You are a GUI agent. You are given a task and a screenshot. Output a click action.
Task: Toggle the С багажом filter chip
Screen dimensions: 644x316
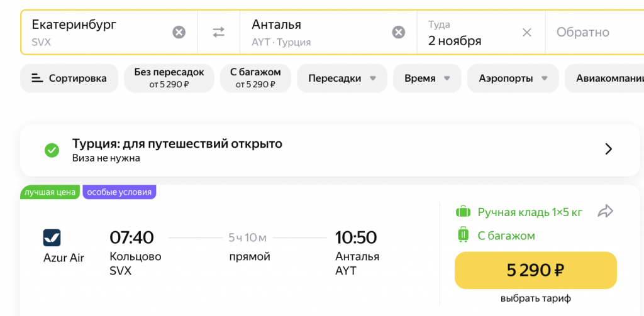[255, 79]
